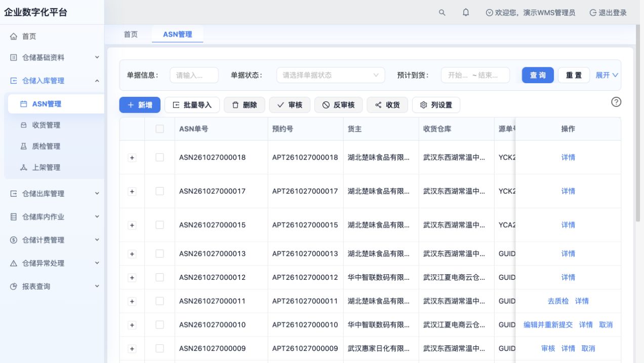The height and width of the screenshot is (363, 644).
Task: Switch to the 首页 tab
Action: coord(131,34)
